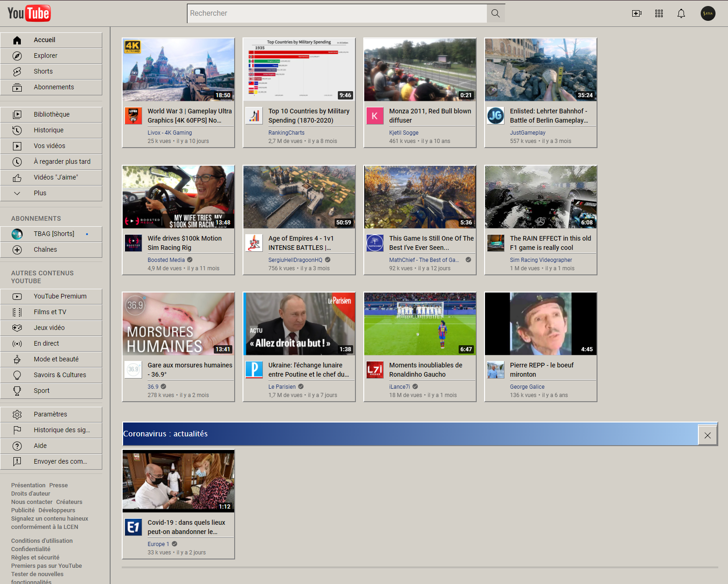Click the Le Parisien channel avatar

pos(254,370)
